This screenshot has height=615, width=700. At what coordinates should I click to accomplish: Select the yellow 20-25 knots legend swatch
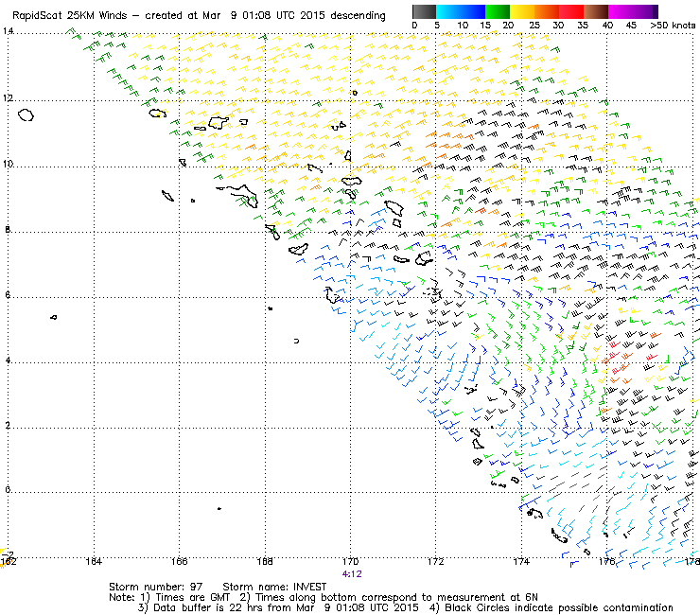tap(522, 11)
